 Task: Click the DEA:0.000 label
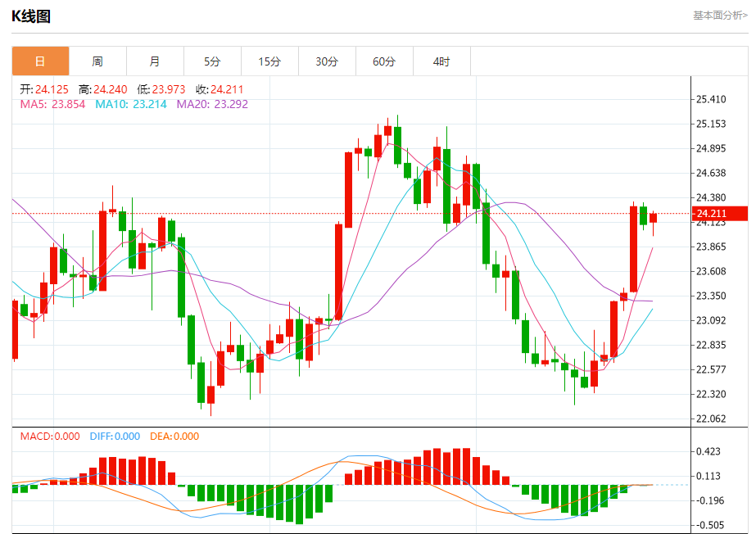click(x=174, y=437)
